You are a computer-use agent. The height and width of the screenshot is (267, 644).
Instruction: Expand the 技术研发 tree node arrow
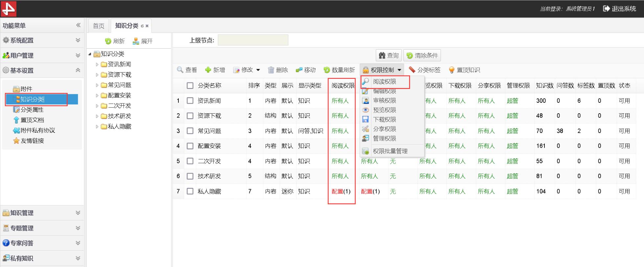click(x=97, y=116)
